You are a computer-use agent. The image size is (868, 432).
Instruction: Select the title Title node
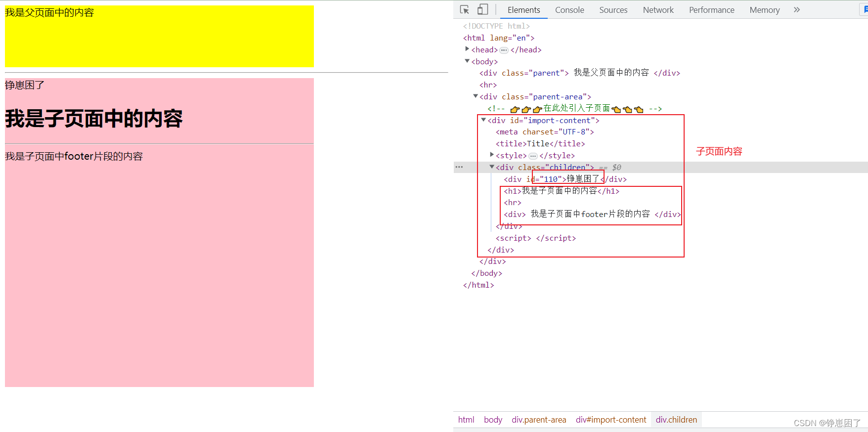point(540,144)
